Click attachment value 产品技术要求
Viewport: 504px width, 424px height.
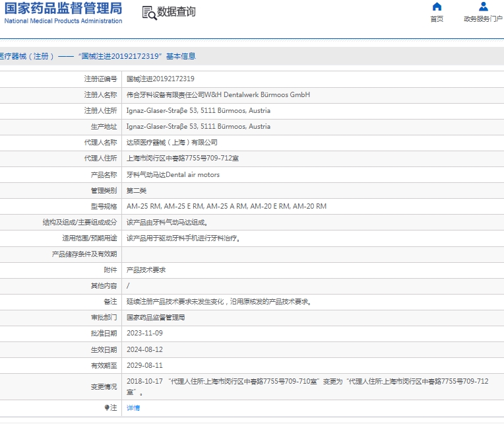coord(146,270)
